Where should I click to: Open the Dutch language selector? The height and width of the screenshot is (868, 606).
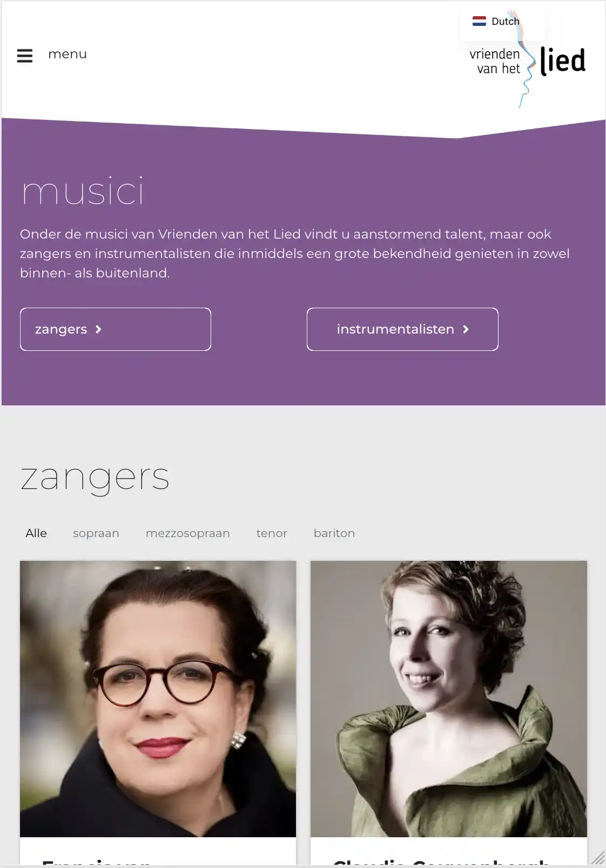point(496,21)
